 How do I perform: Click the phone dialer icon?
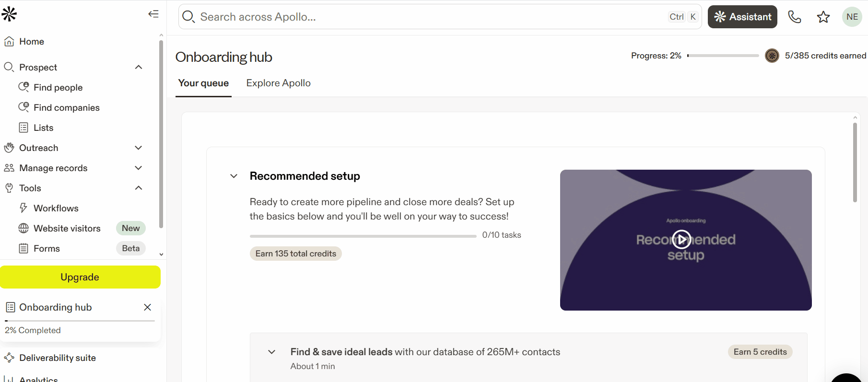click(x=794, y=17)
